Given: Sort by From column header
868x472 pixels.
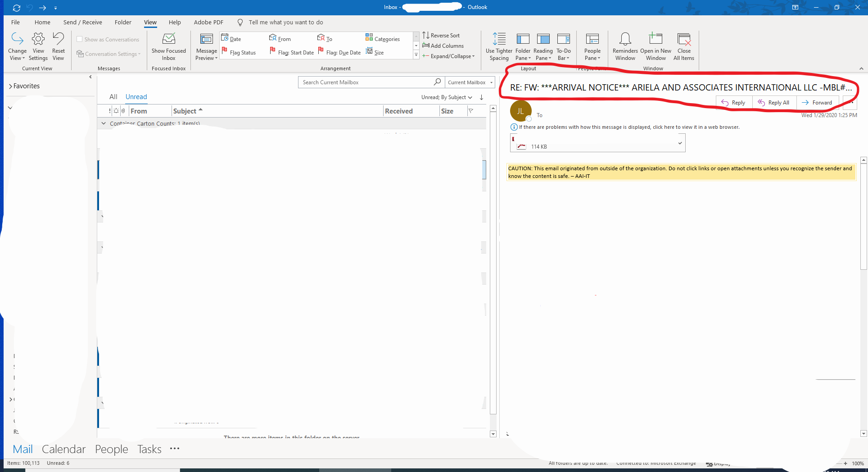Looking at the screenshot, I should pos(150,111).
